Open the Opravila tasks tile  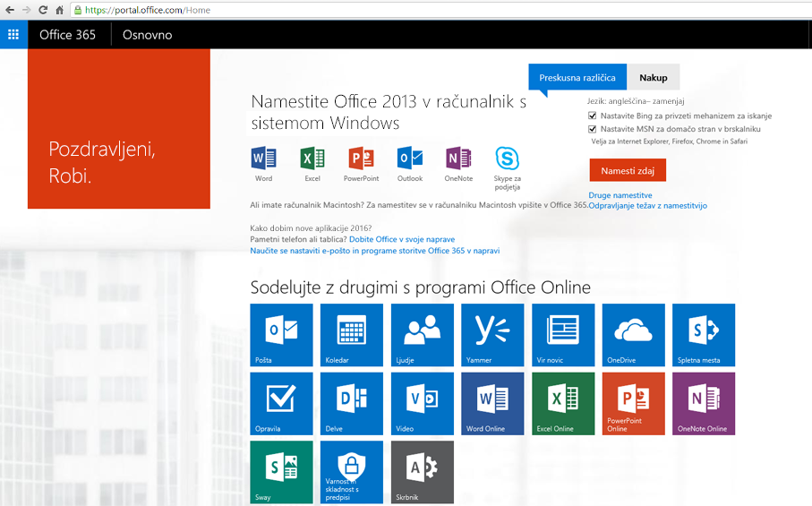(x=281, y=403)
